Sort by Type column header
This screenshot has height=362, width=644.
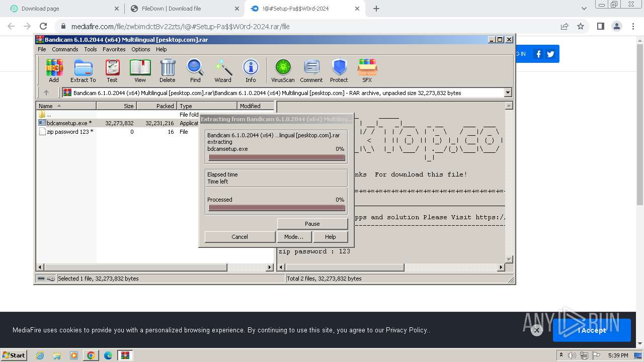pyautogui.click(x=207, y=106)
